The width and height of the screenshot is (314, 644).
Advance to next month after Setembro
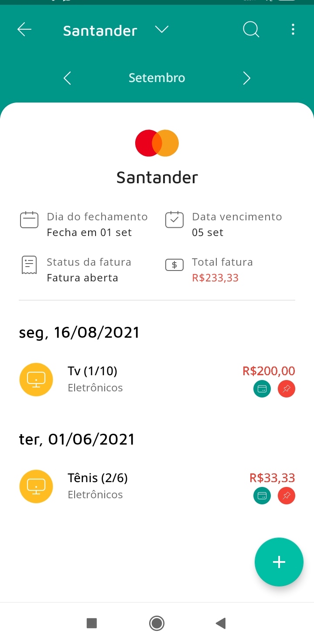(246, 78)
